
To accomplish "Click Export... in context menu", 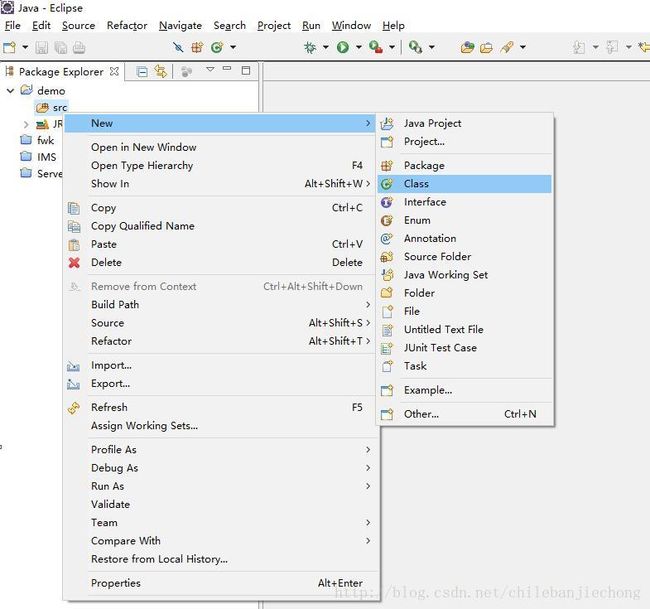I will [220, 383].
